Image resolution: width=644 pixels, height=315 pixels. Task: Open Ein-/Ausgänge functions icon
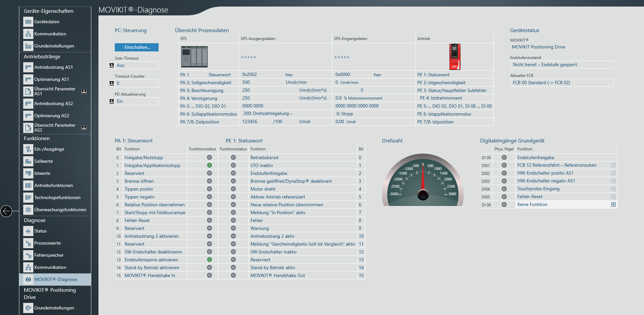pyautogui.click(x=28, y=149)
